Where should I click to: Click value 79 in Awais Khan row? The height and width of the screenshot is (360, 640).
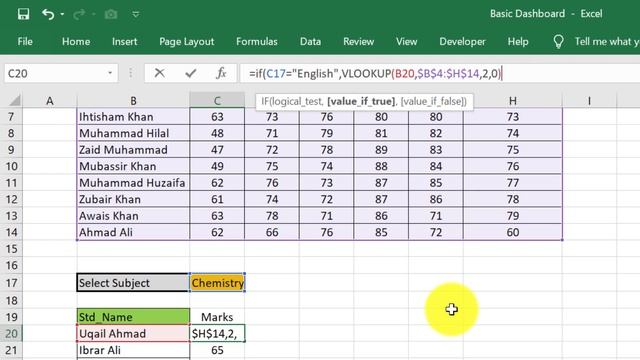[x=513, y=216]
